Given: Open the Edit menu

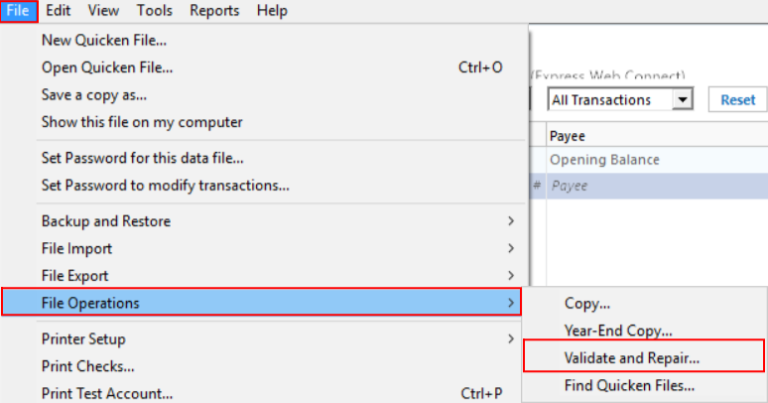Looking at the screenshot, I should 58,11.
